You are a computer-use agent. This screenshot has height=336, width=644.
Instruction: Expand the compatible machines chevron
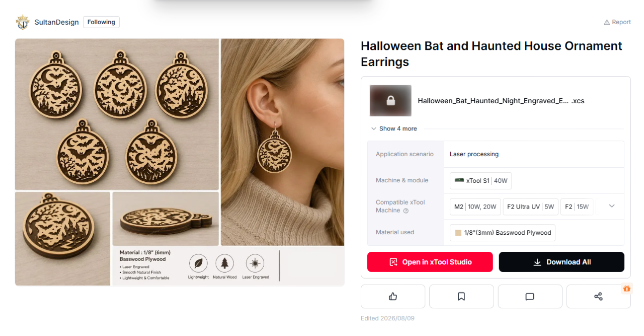[612, 206]
